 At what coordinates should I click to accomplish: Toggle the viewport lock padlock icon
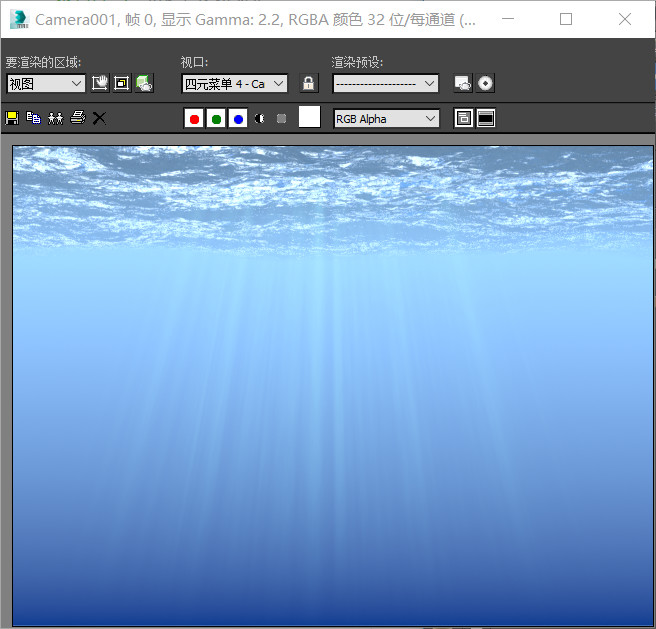point(309,83)
